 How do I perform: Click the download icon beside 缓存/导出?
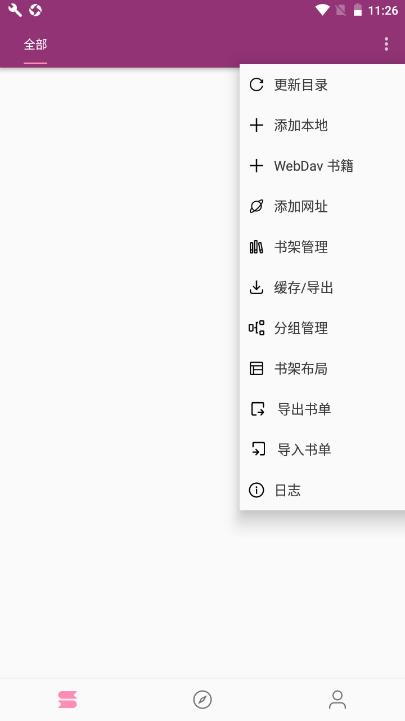pyautogui.click(x=256, y=287)
